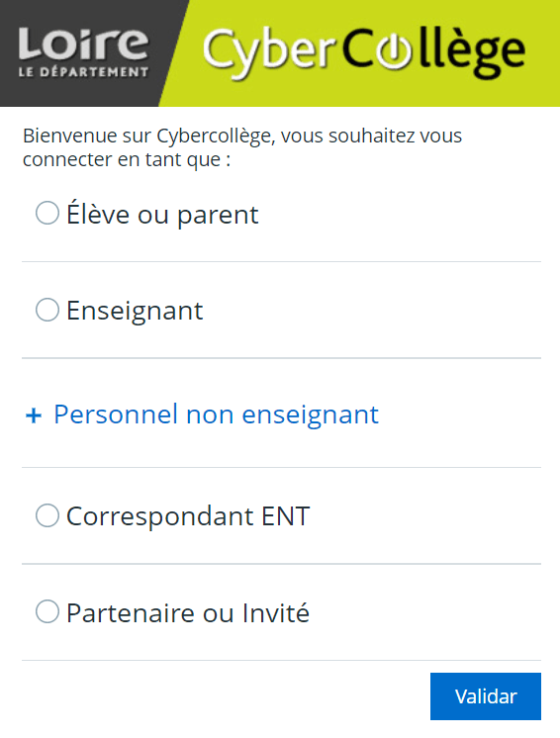
Task: Click the Loire Le Département logo
Action: (x=84, y=51)
